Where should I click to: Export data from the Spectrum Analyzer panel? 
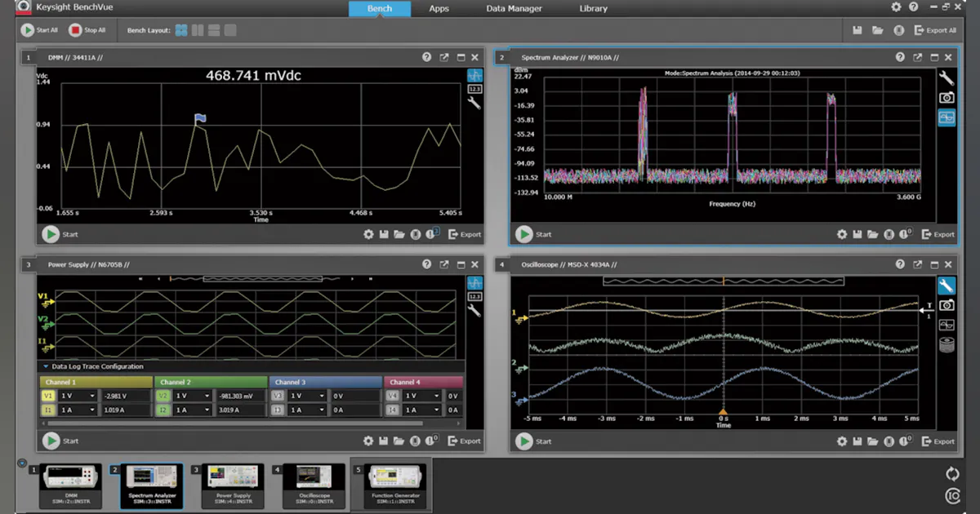[x=938, y=234]
